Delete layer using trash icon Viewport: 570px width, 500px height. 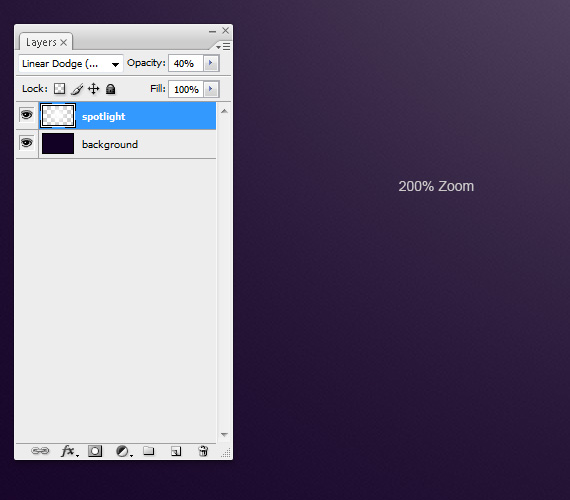[203, 451]
